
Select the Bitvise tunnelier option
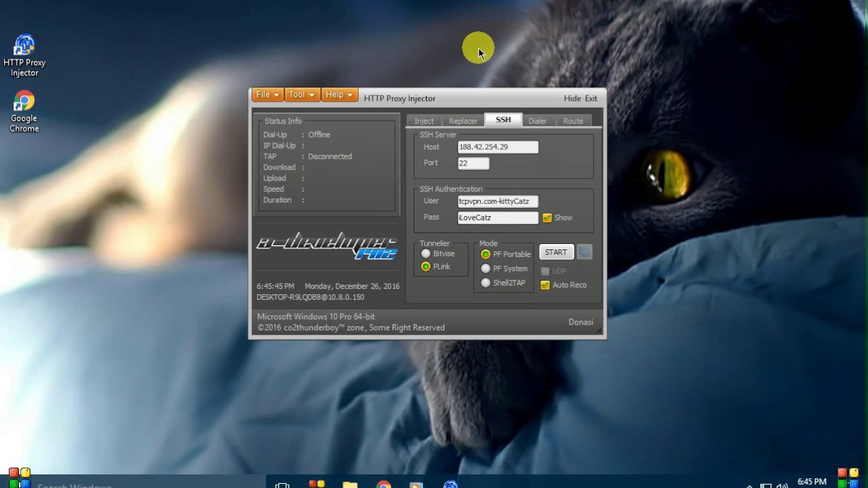coord(426,253)
